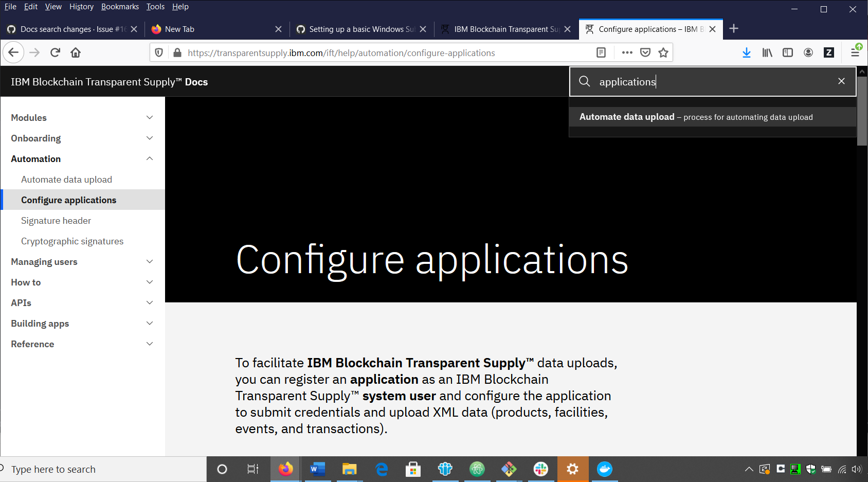The image size is (868, 482).
Task: Open Microsoft Word from taskbar
Action: (x=318, y=469)
